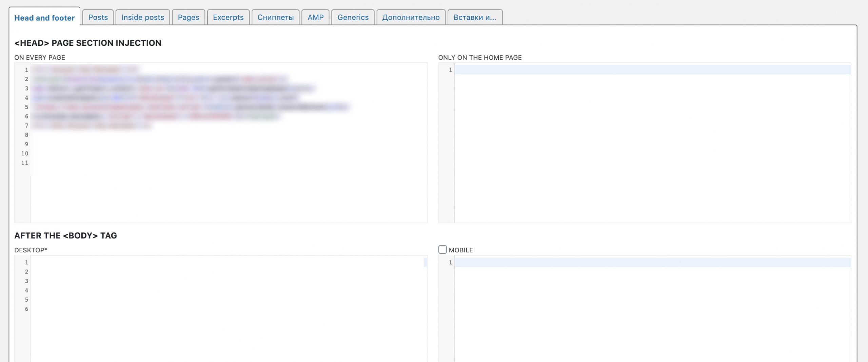The height and width of the screenshot is (362, 868).
Task: Switch to the Posts tab
Action: tap(98, 17)
